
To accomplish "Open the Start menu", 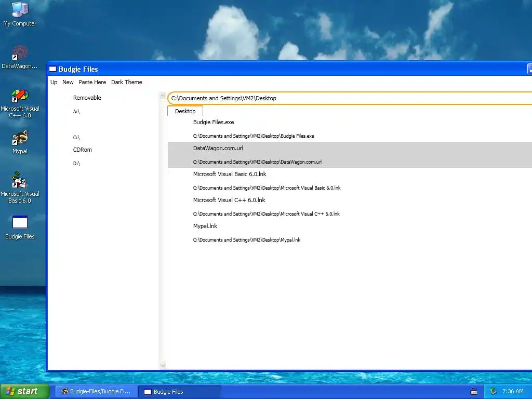I will [x=25, y=391].
